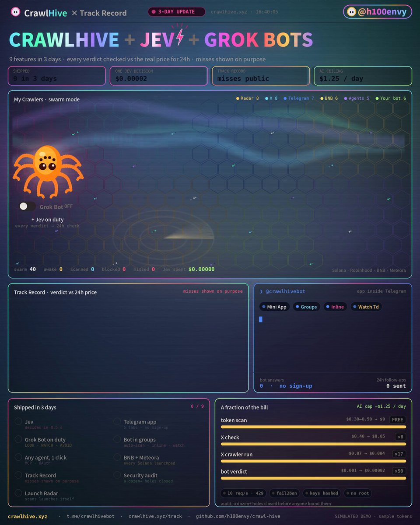This screenshot has height=525, width=420.
Task: Select the Inline tab
Action: pyautogui.click(x=335, y=307)
